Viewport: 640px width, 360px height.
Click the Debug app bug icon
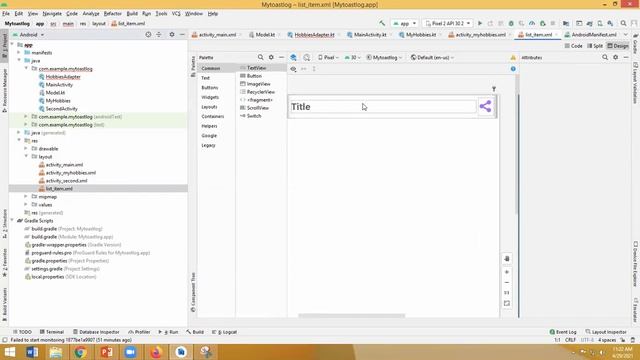511,23
